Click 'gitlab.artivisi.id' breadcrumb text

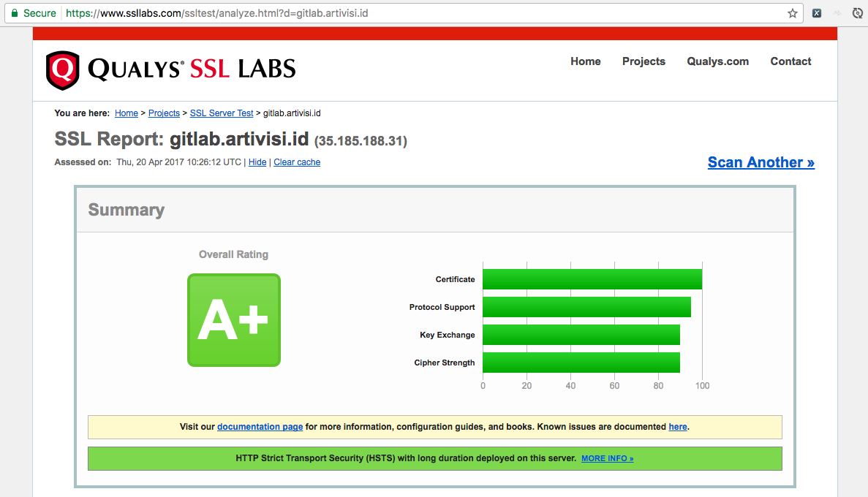(292, 113)
